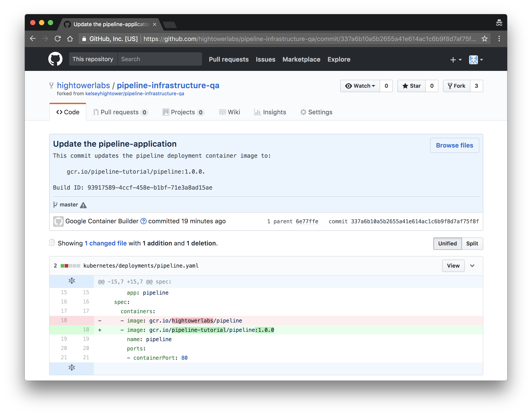
Task: Open Issues in the top navigation
Action: [265, 59]
